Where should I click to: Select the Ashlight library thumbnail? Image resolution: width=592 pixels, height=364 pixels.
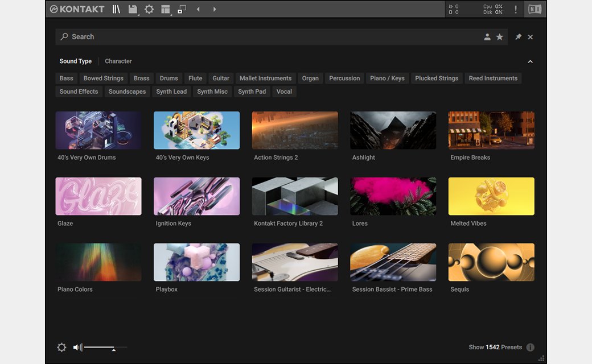click(393, 130)
